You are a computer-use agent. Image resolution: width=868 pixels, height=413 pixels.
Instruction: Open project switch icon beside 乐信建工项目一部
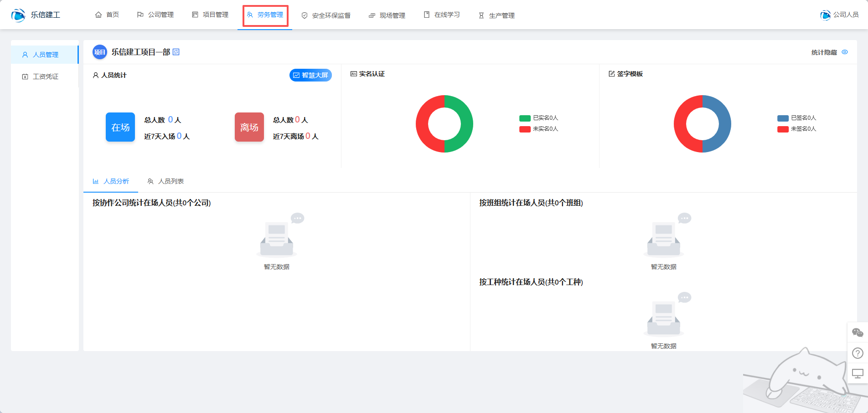(176, 52)
